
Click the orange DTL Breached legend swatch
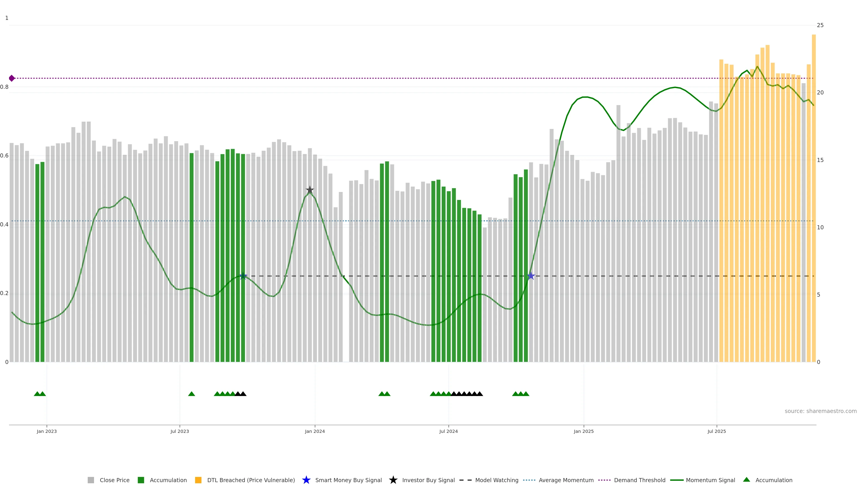[198, 480]
